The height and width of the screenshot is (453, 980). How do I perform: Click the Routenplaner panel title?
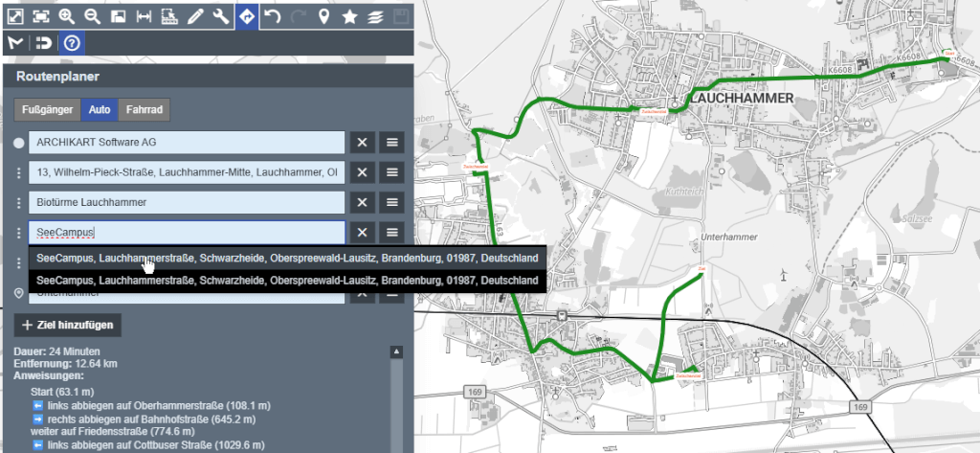pyautogui.click(x=57, y=77)
